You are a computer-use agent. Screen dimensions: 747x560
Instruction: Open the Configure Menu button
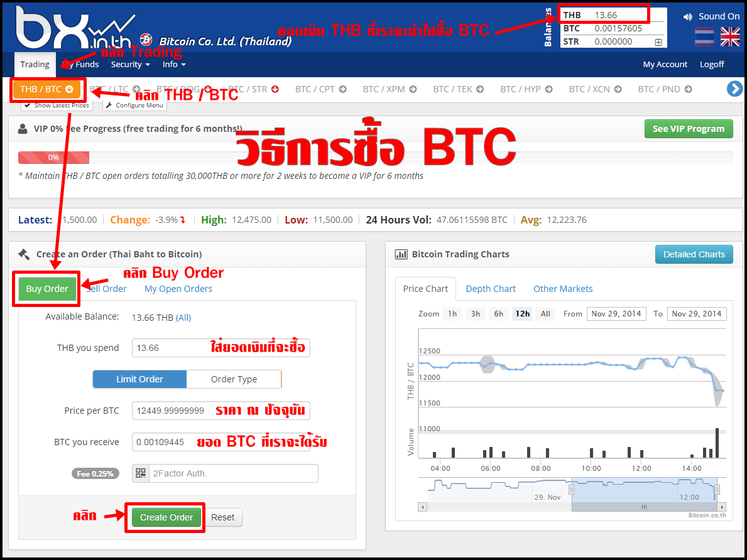click(x=135, y=105)
